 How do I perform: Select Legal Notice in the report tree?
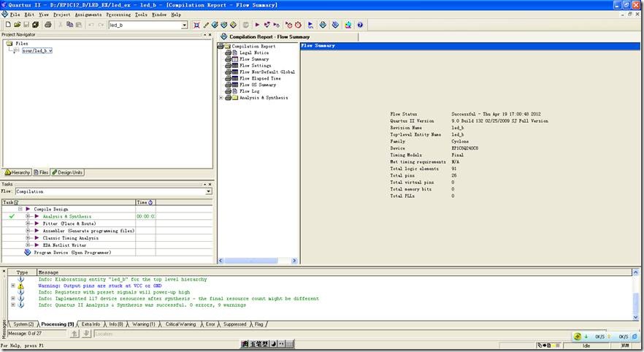click(254, 53)
